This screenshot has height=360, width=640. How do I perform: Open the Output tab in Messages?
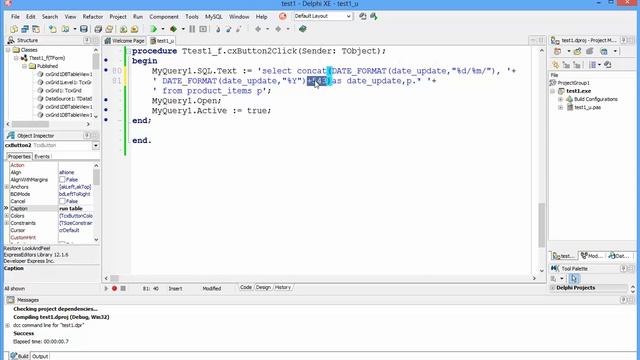point(40,356)
